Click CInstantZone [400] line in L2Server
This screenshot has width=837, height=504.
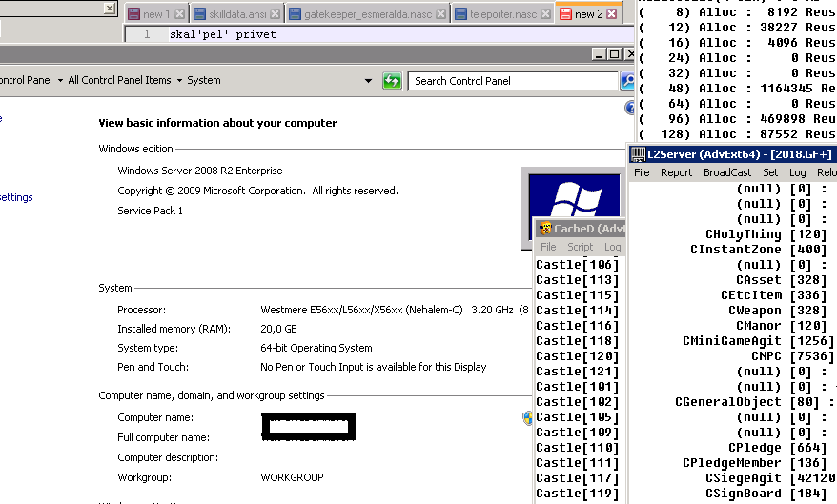pos(759,250)
